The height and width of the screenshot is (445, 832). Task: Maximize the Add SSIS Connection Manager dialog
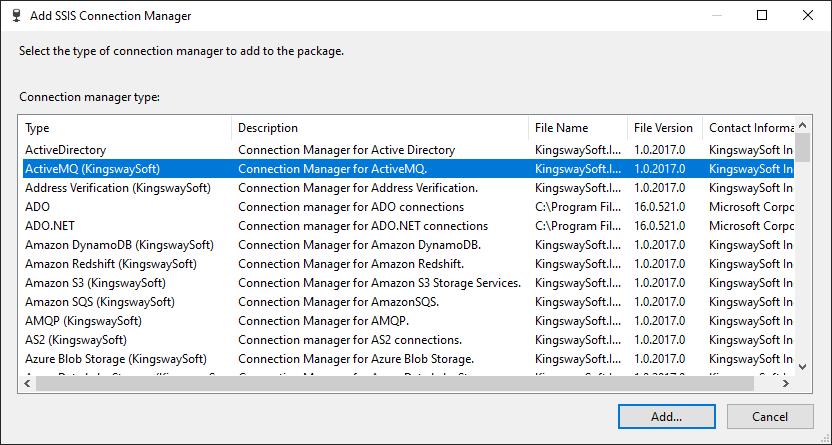click(x=762, y=15)
